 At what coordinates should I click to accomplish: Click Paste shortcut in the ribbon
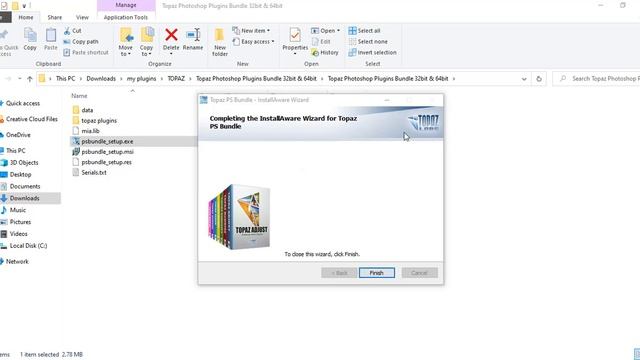[86, 53]
